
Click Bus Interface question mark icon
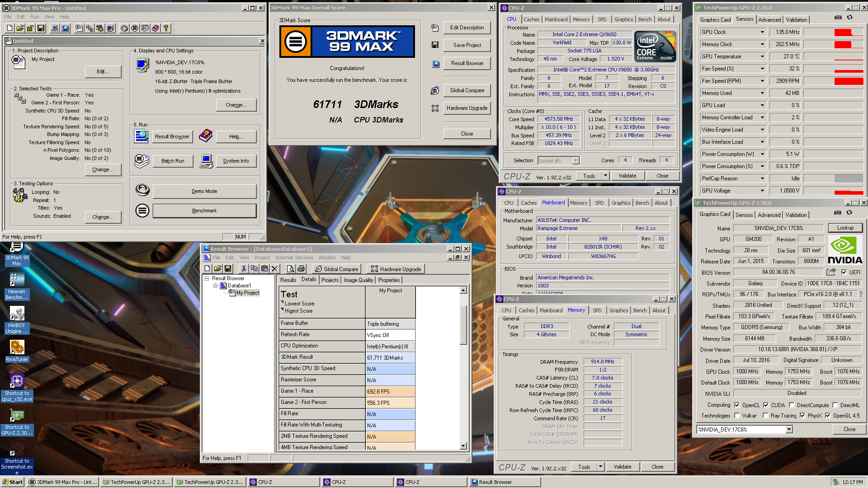[x=860, y=294]
